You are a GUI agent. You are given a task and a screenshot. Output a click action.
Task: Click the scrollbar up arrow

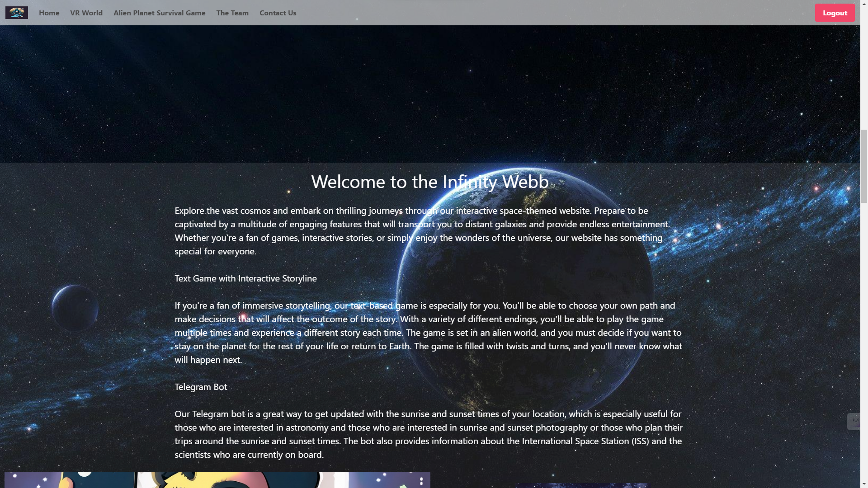point(864,4)
